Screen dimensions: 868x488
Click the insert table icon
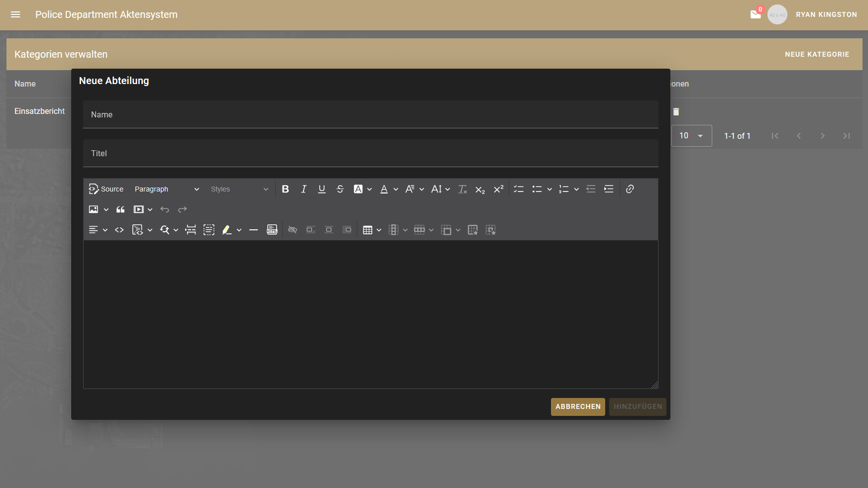click(368, 230)
